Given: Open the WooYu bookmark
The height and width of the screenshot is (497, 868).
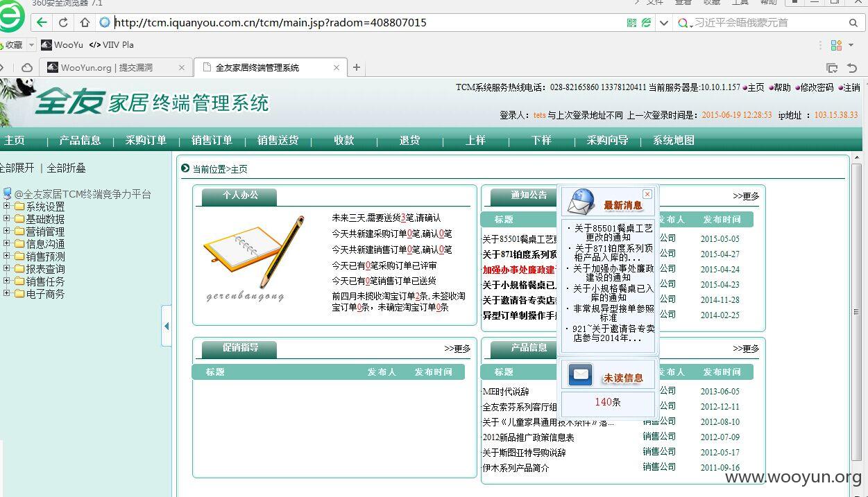Looking at the screenshot, I should pyautogui.click(x=62, y=45).
